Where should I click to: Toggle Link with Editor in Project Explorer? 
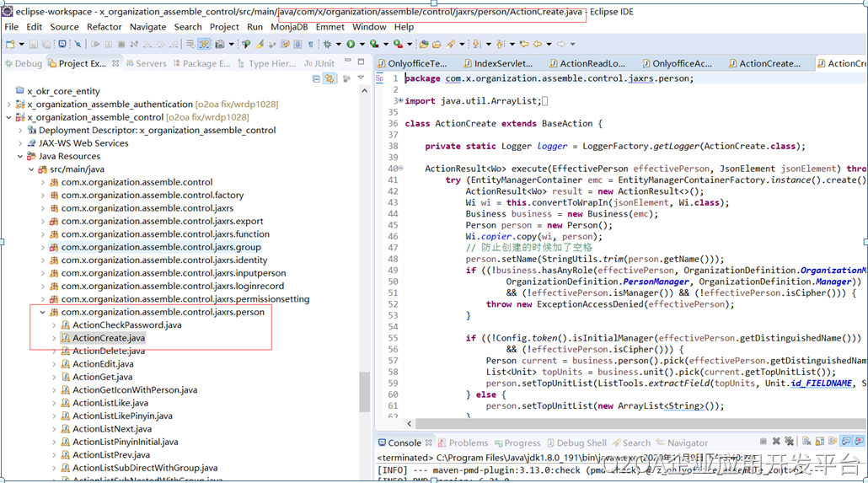(x=328, y=78)
